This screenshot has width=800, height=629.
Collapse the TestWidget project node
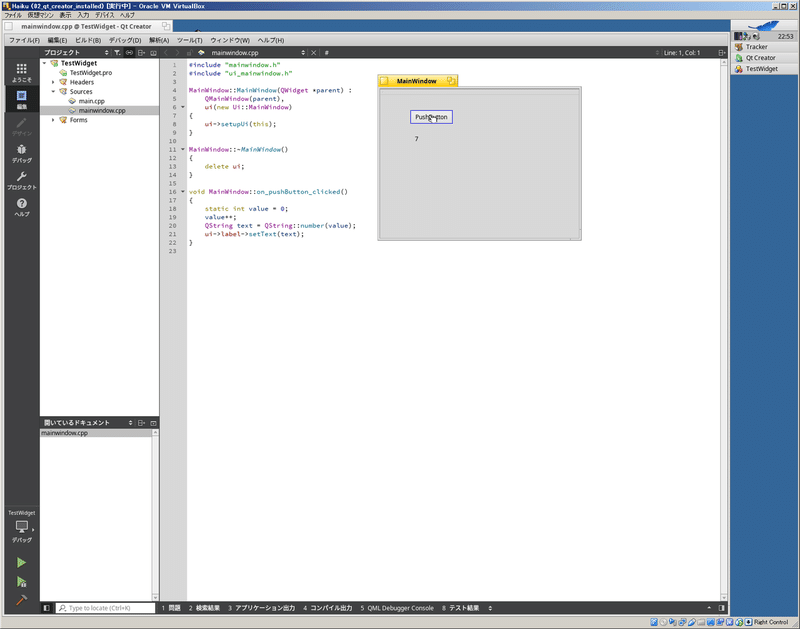coord(45,63)
